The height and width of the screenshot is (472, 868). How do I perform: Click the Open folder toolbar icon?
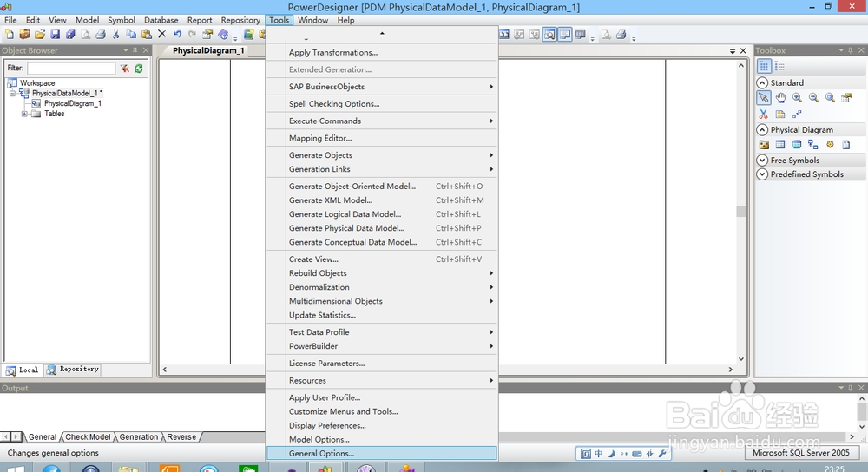(x=40, y=35)
